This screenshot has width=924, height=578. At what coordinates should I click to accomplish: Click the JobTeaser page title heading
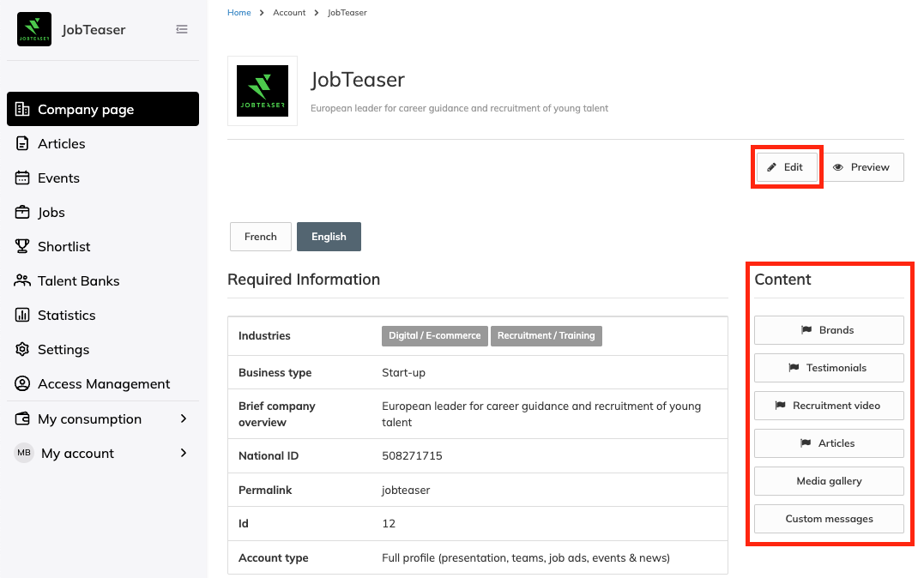coord(358,80)
